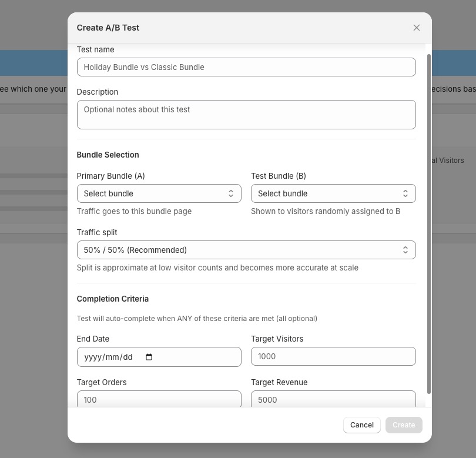The height and width of the screenshot is (458, 476).
Task: Select the yyyy segment of End Date
Action: click(93, 357)
